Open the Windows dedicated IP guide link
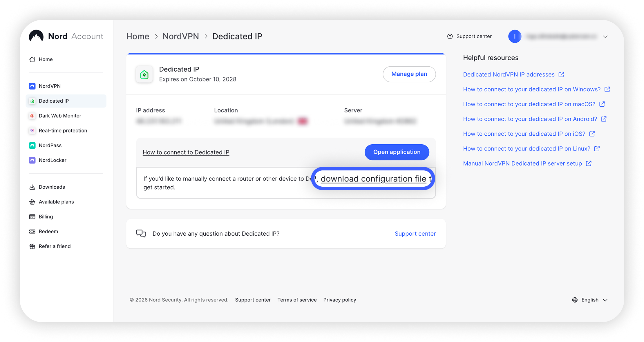644x342 pixels. coord(537,89)
